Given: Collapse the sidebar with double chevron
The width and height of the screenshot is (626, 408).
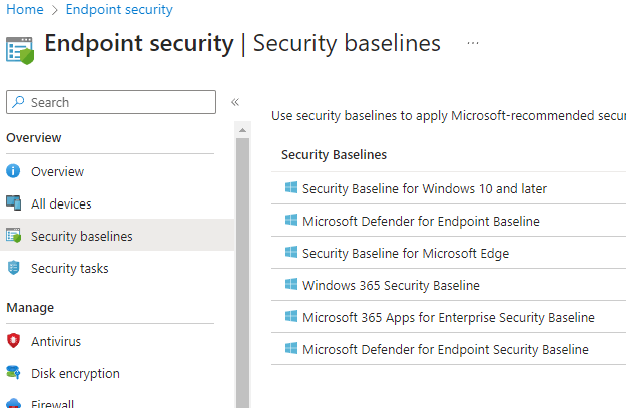Looking at the screenshot, I should 235,102.
